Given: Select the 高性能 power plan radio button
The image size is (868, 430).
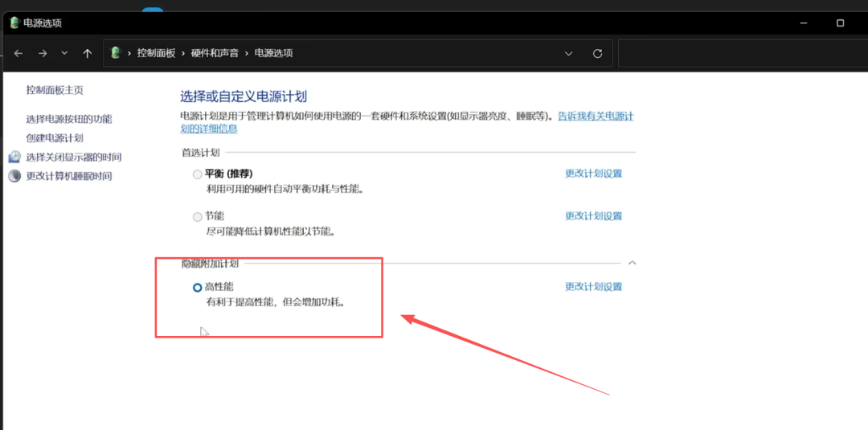Looking at the screenshot, I should point(198,287).
